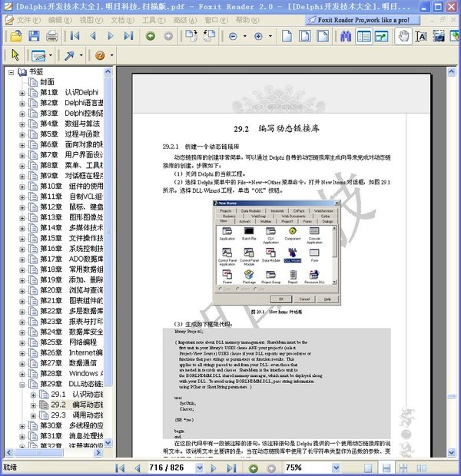
Task: Open the 文件(F) menu
Action: point(28,20)
